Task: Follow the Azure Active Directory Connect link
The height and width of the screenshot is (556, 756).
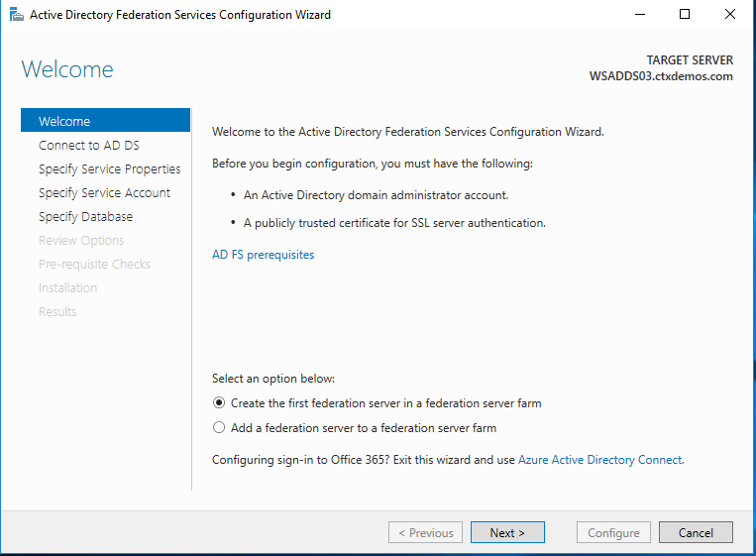Action: click(599, 460)
